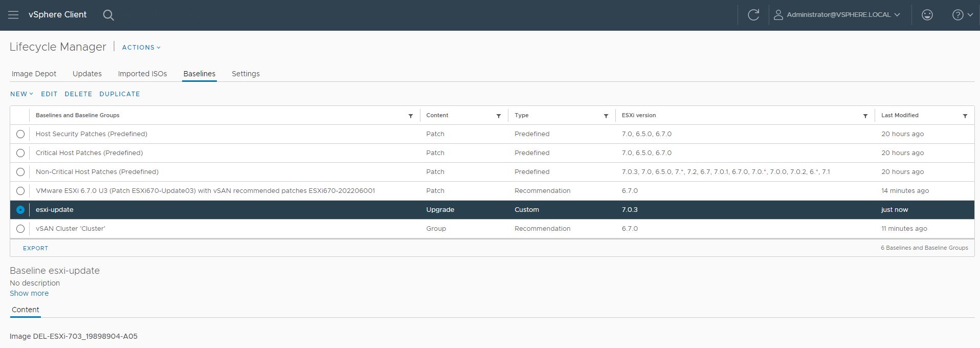Switch to the Image Depot tab
980x348 pixels.
pos(34,74)
